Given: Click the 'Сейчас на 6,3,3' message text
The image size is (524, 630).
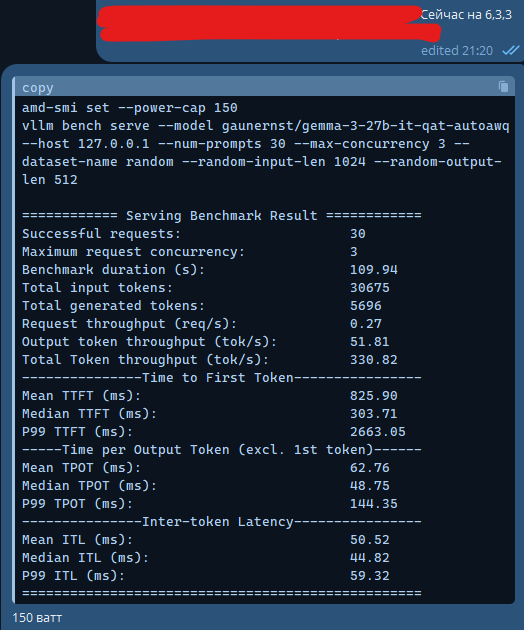Looking at the screenshot, I should click(x=466, y=15).
